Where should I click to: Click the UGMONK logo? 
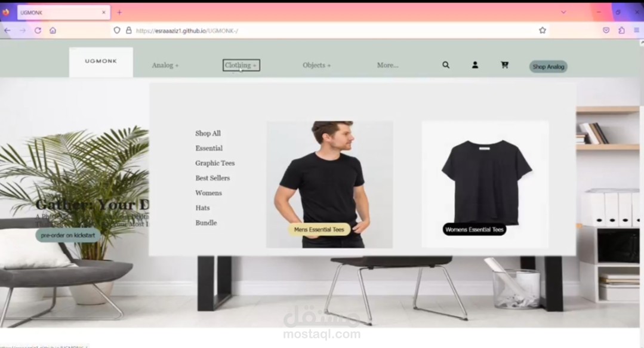pyautogui.click(x=100, y=61)
